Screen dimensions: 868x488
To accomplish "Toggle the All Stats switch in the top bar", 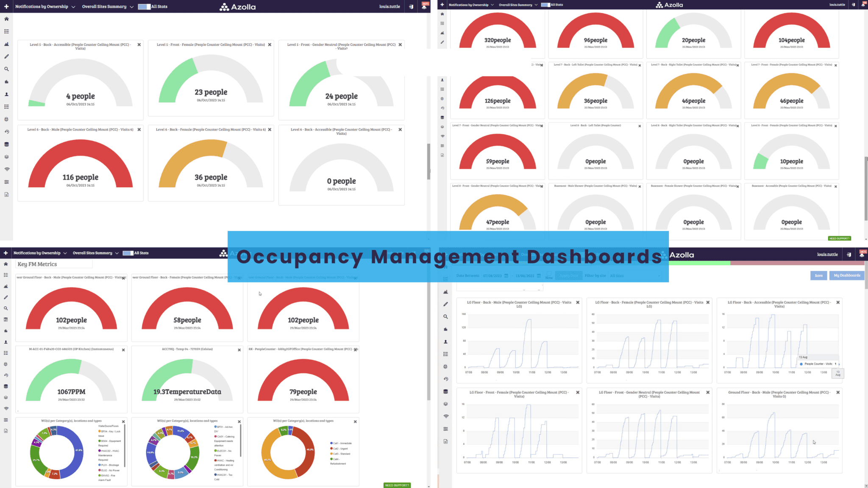I will tap(143, 6).
